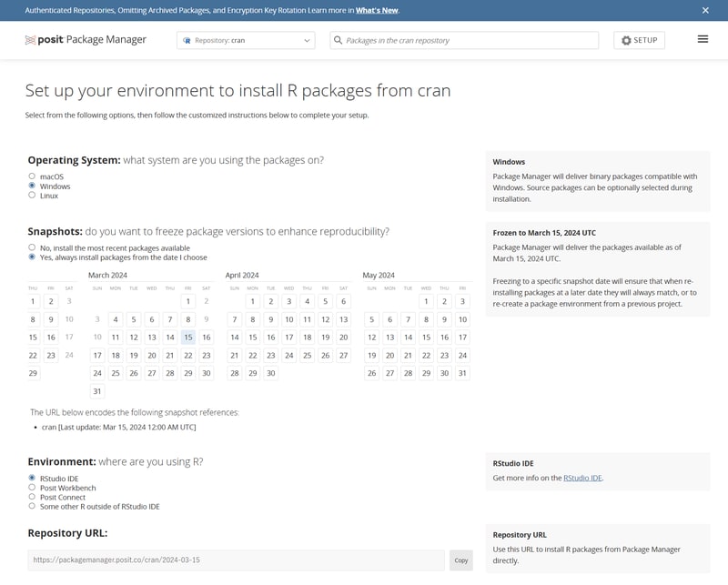
Task: Click the repository URL field
Action: pos(236,560)
